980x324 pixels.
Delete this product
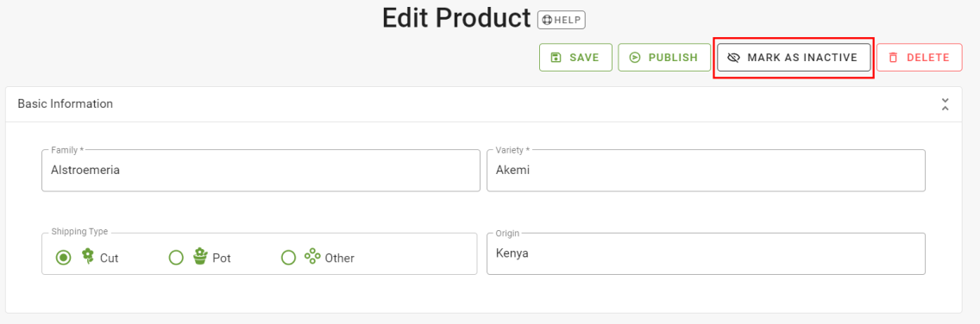[920, 58]
